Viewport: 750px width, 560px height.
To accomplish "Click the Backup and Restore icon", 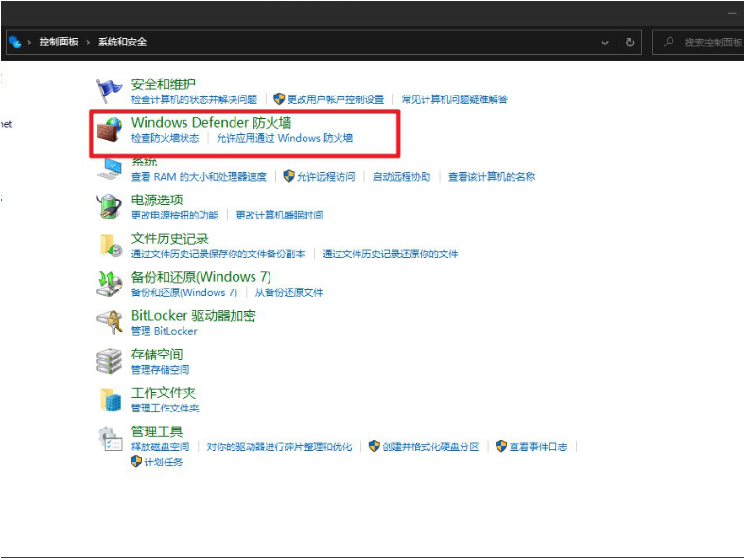I will [110, 284].
